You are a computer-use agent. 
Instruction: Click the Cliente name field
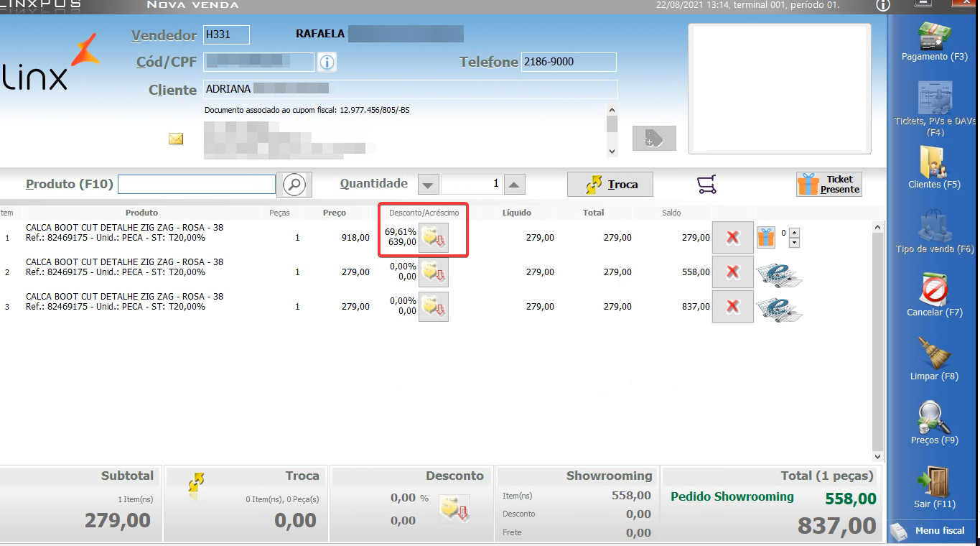[x=410, y=89]
